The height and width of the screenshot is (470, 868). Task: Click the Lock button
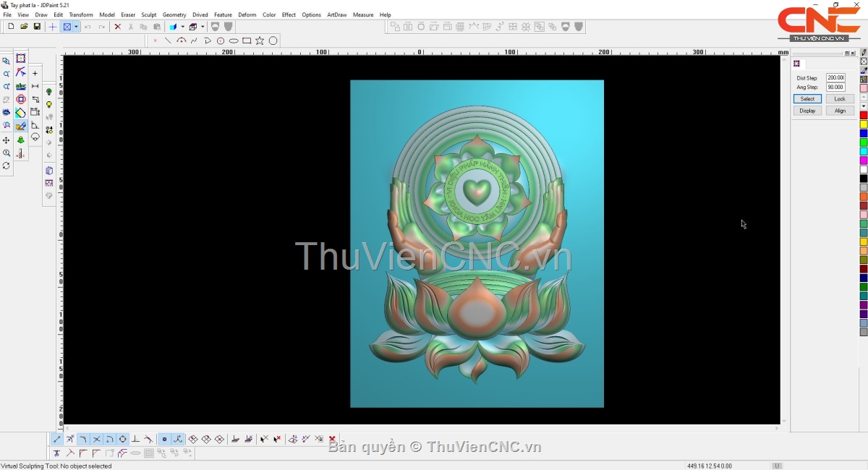click(839, 99)
